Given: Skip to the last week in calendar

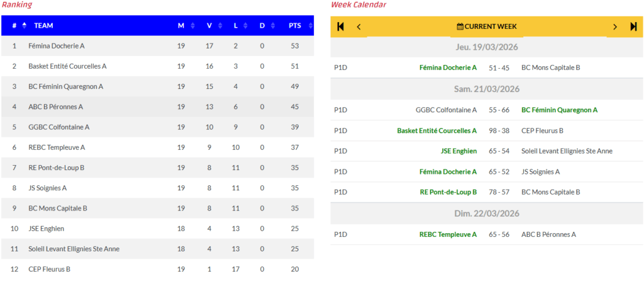Looking at the screenshot, I should [x=633, y=26].
